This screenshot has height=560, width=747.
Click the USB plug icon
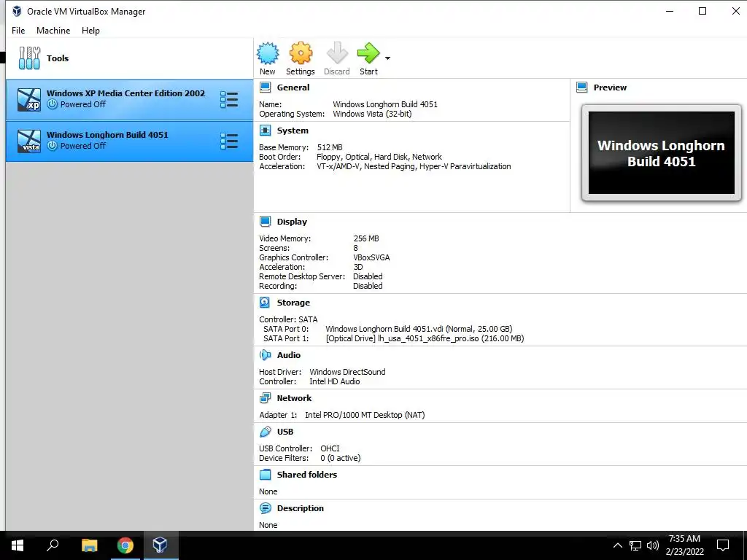(x=265, y=432)
